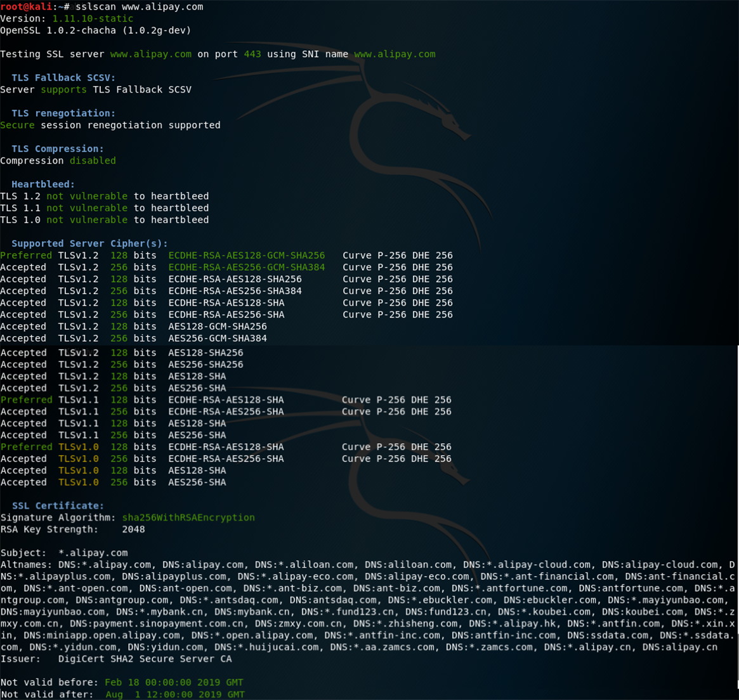Select cipher 'ECDHE-RSA-AES256-SHA384'
Viewport: 739px width, 700px height.
[235, 291]
